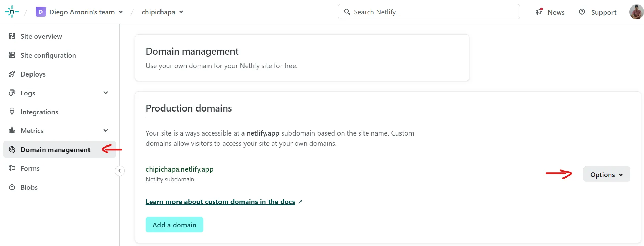The image size is (644, 246).
Task: Expand the Metrics submenu chevron
Action: tap(106, 130)
